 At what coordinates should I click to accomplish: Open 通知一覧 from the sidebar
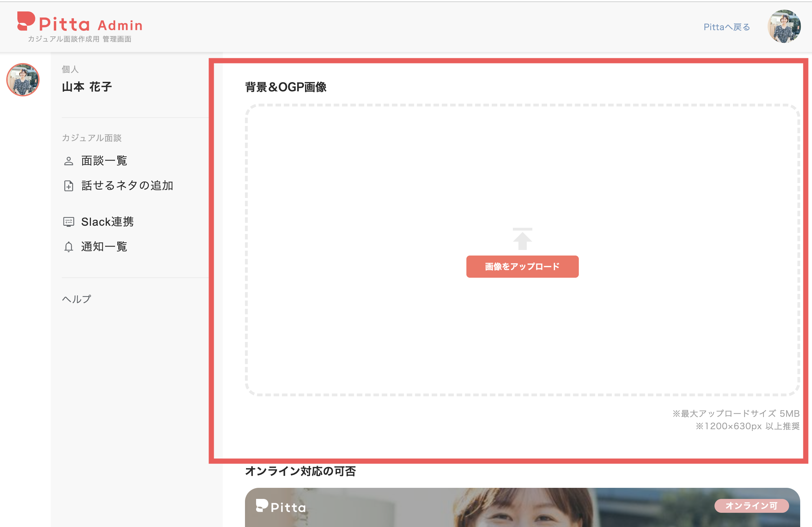104,247
